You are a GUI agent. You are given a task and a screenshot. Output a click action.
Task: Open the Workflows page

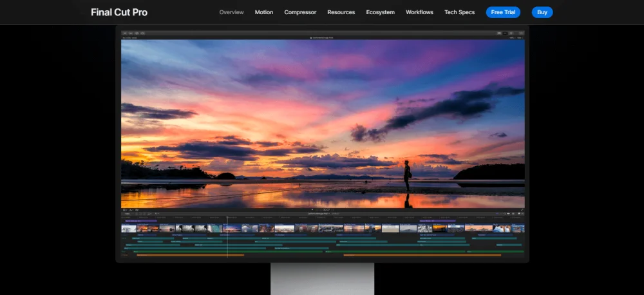coord(419,12)
